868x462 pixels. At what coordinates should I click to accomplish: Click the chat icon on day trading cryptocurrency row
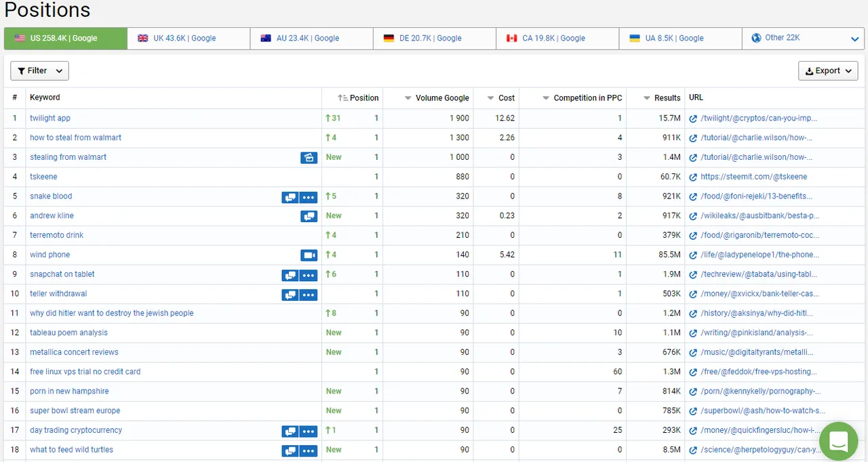(x=290, y=431)
